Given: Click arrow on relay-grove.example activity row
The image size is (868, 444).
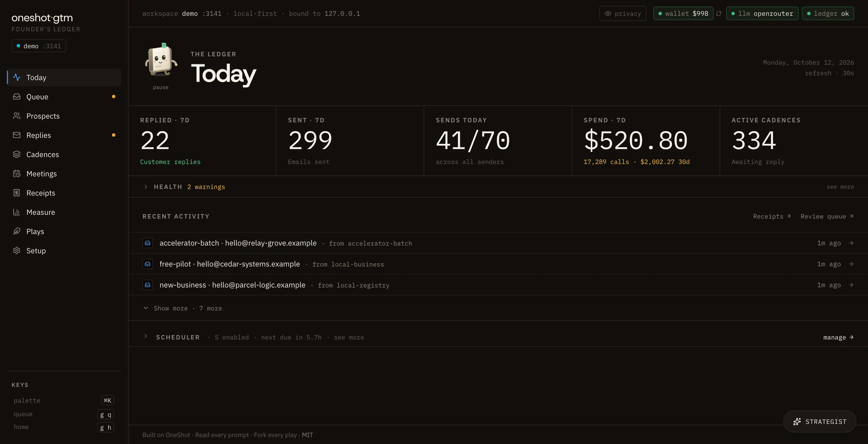Looking at the screenshot, I should pos(851,243).
